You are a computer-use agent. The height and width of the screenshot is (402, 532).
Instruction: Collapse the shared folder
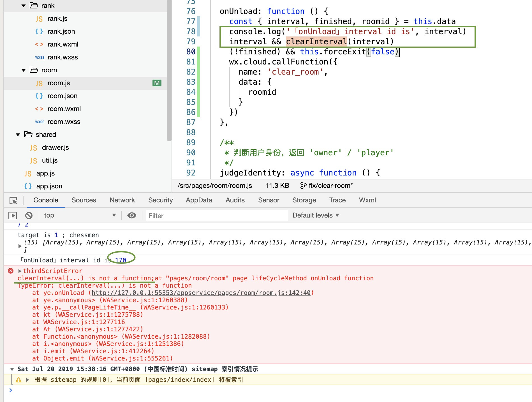[x=18, y=135]
